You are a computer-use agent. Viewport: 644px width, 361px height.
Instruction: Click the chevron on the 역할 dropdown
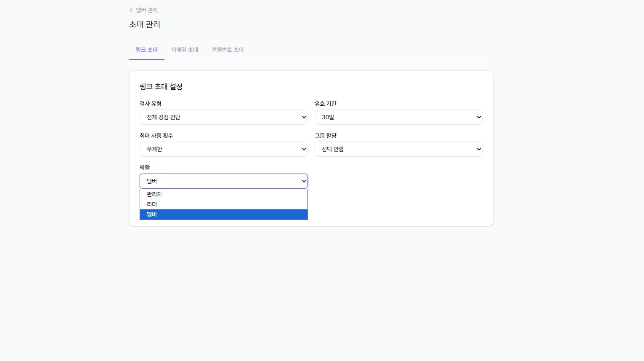pos(304,181)
